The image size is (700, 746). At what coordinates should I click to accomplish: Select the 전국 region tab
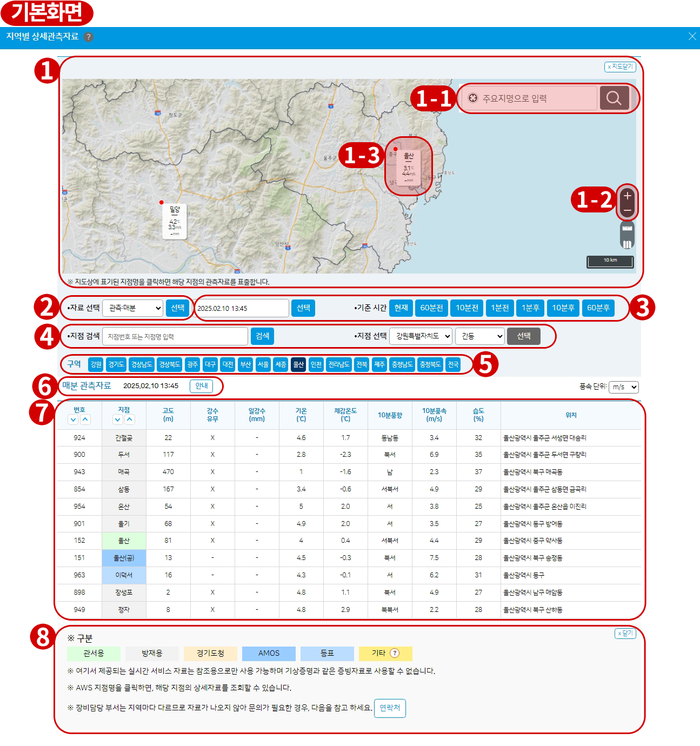pos(453,365)
